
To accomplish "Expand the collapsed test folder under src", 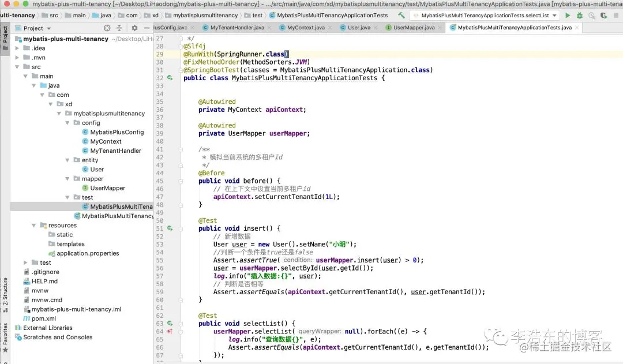I will click(25, 262).
